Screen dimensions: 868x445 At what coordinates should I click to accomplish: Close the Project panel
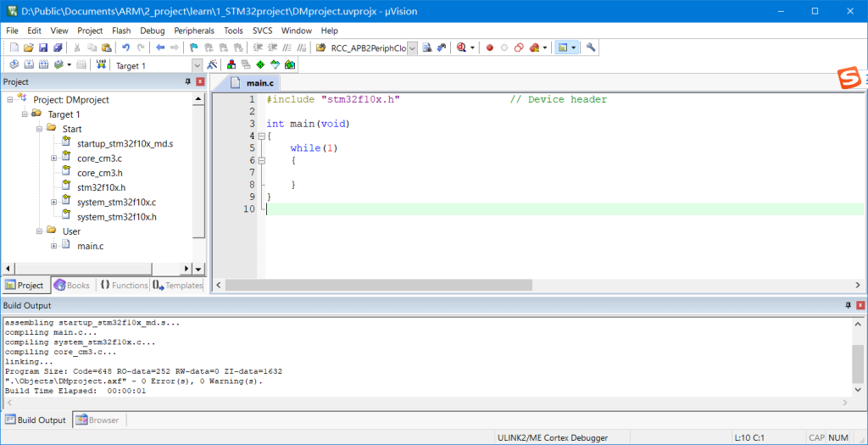(200, 82)
